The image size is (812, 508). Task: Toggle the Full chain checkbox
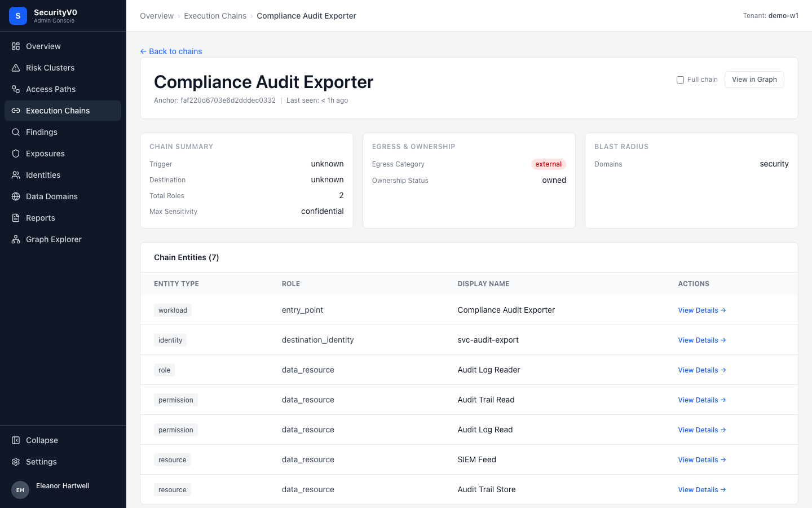680,80
